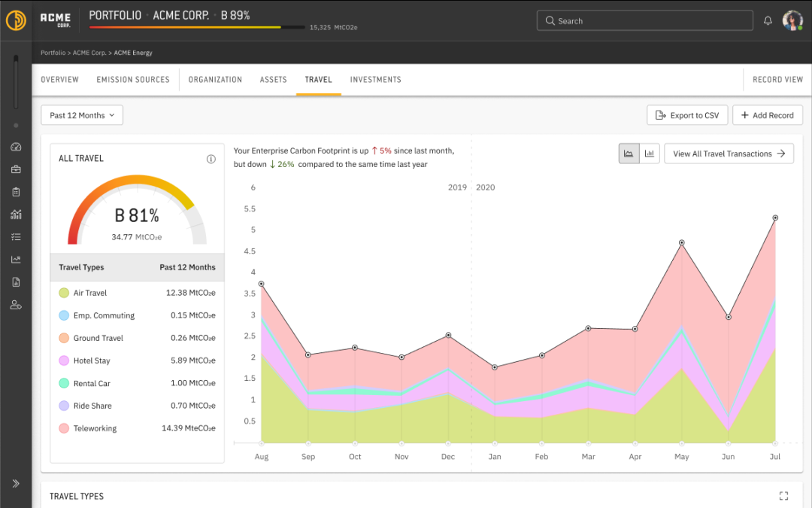This screenshot has height=508, width=812.
Task: Click the notification bell icon
Action: [768, 21]
